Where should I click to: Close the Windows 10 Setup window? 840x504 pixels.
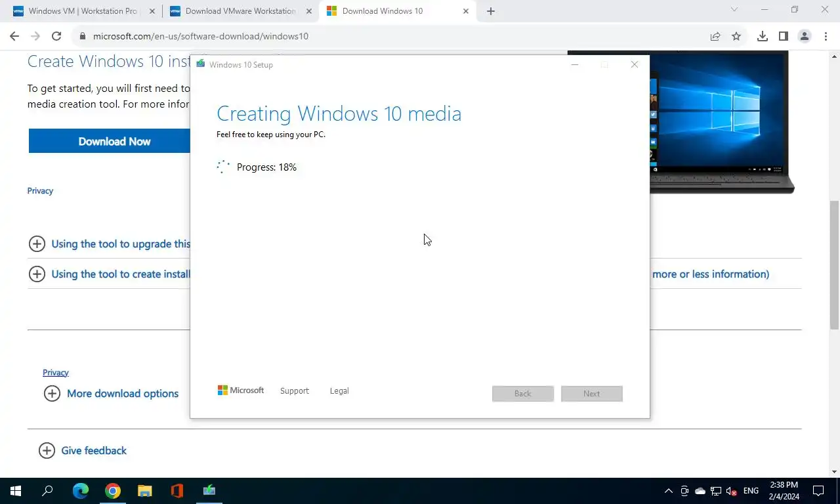pyautogui.click(x=634, y=64)
